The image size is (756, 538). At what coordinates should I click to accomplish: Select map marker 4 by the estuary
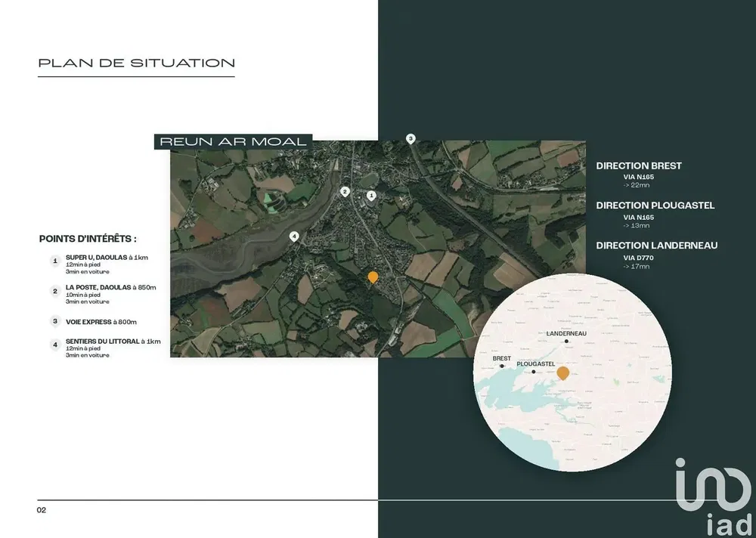tap(294, 236)
